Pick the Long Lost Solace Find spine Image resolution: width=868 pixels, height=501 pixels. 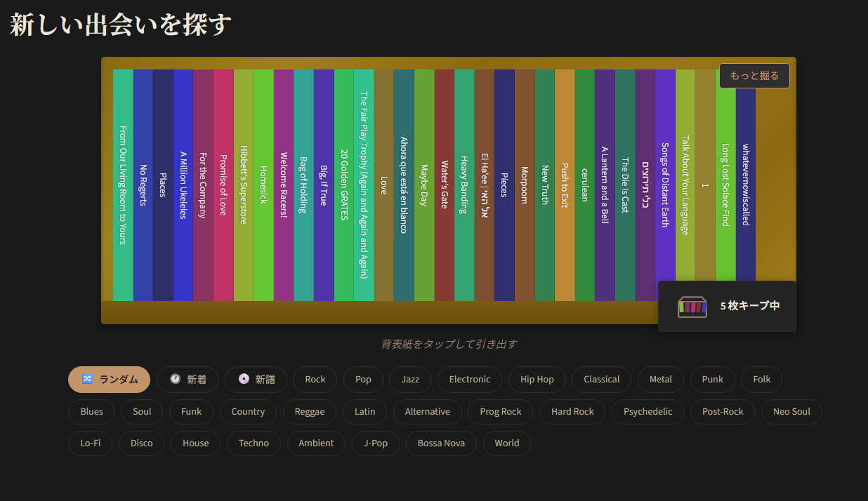point(725,185)
